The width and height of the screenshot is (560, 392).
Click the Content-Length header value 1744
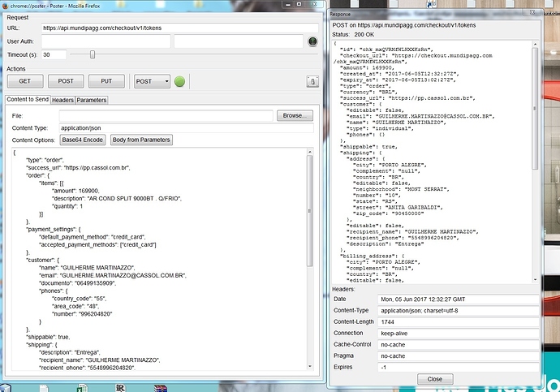coord(459,322)
